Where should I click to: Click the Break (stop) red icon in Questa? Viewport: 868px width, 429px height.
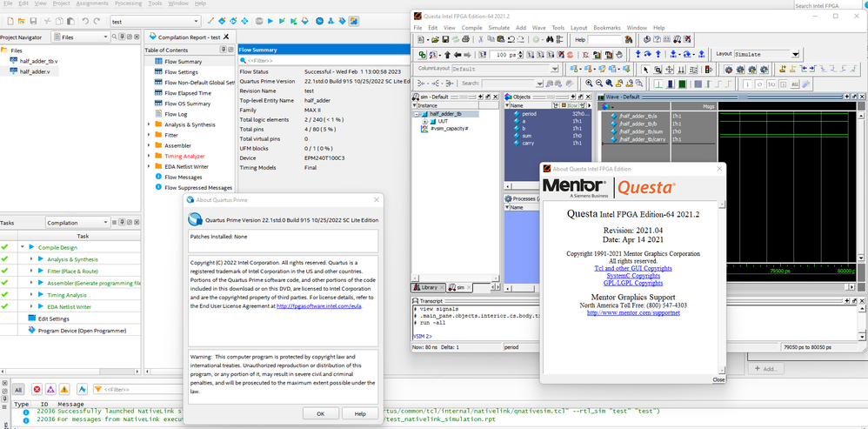(570, 55)
